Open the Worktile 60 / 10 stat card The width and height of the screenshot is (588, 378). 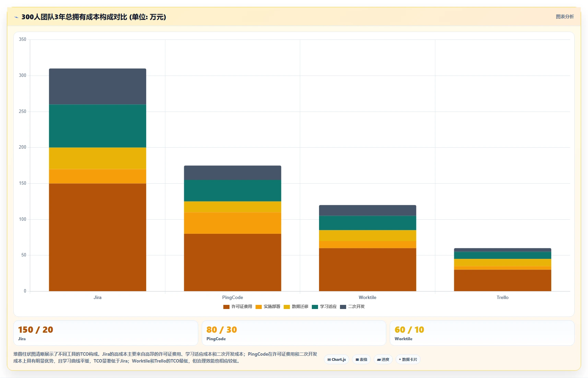(x=482, y=333)
